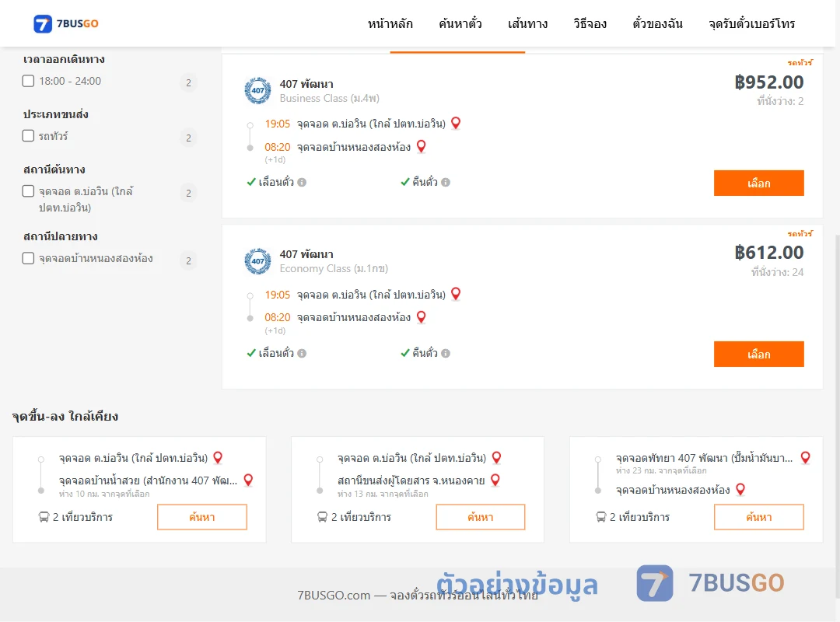Show info for คืนตั๋ว in Business Class card
The width and height of the screenshot is (840, 622).
(x=446, y=182)
